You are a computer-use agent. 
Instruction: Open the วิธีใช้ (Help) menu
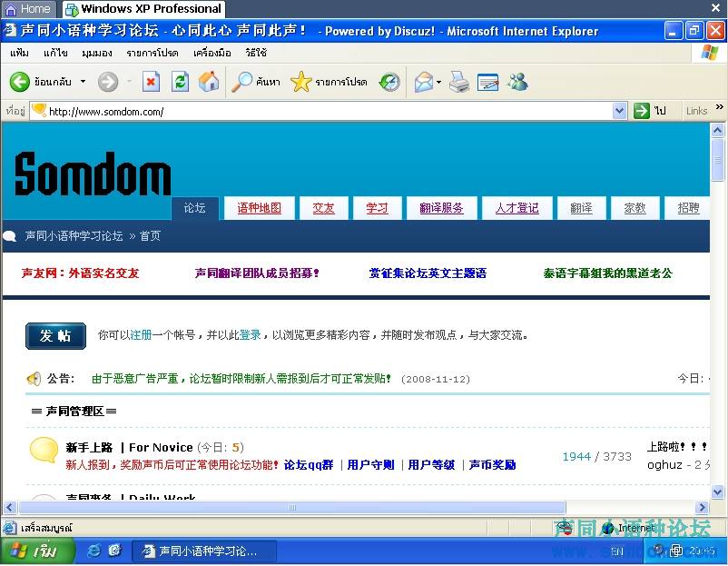click(x=256, y=53)
